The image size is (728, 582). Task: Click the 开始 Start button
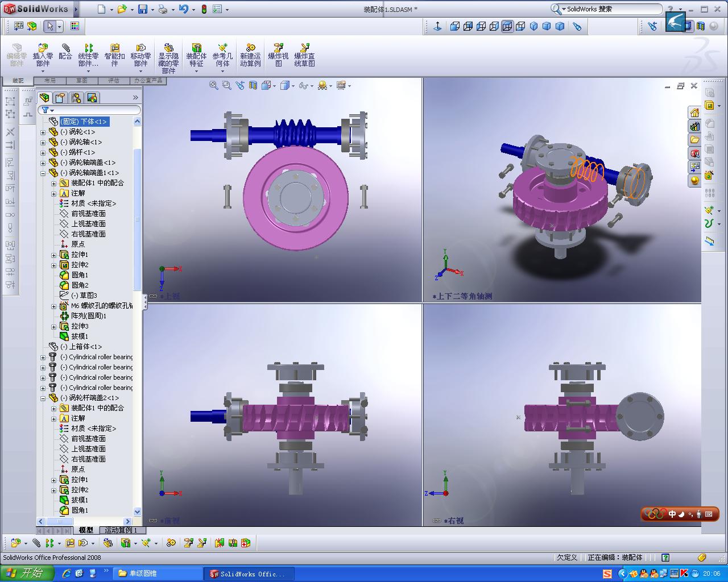[27, 573]
